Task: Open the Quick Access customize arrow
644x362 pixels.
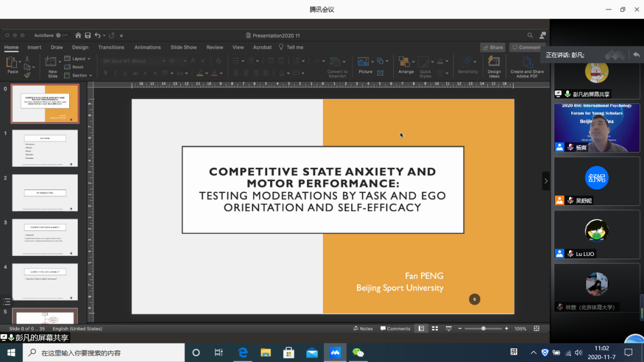Action: click(x=121, y=35)
